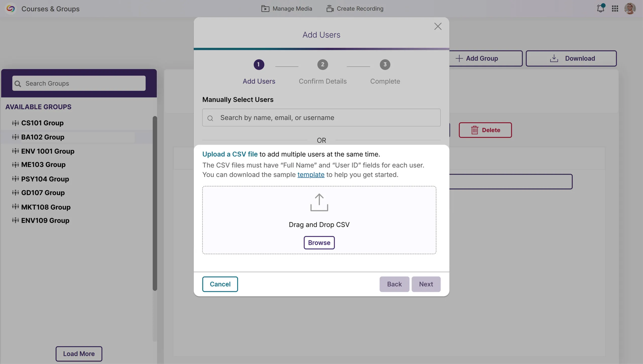This screenshot has height=364, width=643.
Task: Open the sample template link
Action: coord(311,175)
